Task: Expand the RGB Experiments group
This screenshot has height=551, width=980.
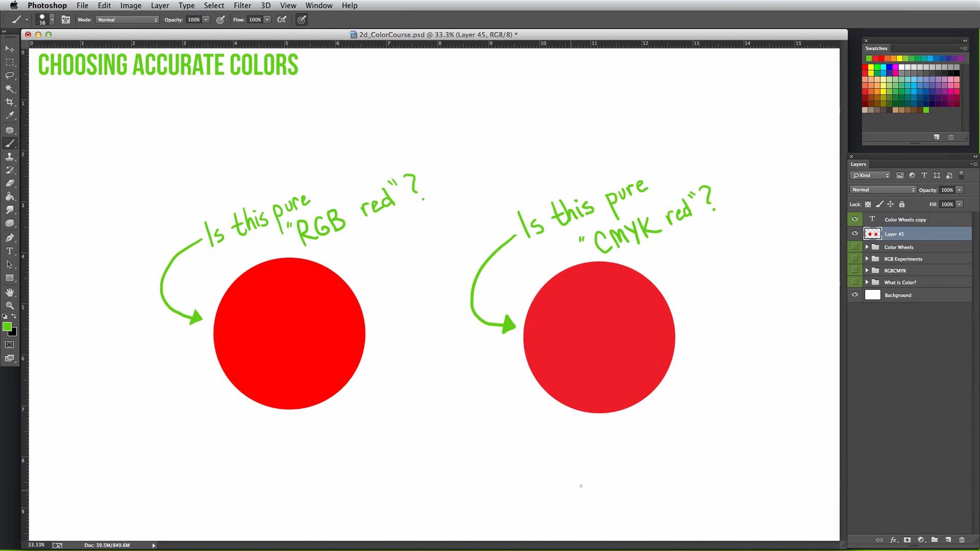Action: click(867, 258)
